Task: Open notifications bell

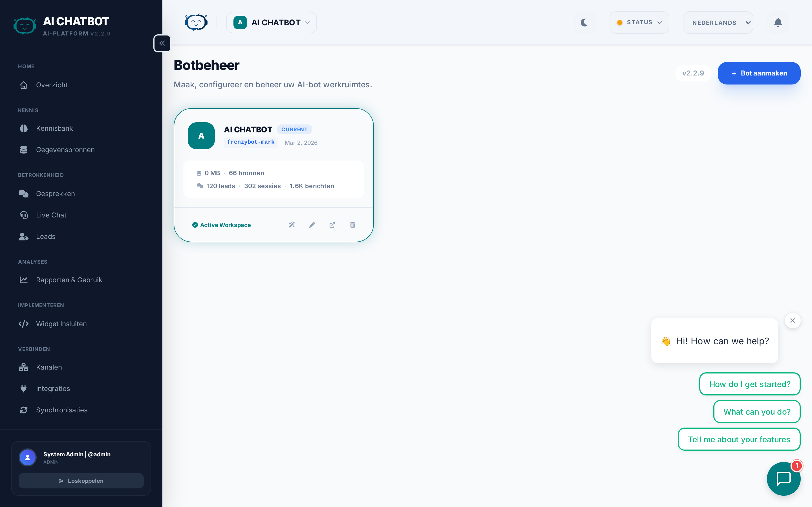Action: point(778,23)
